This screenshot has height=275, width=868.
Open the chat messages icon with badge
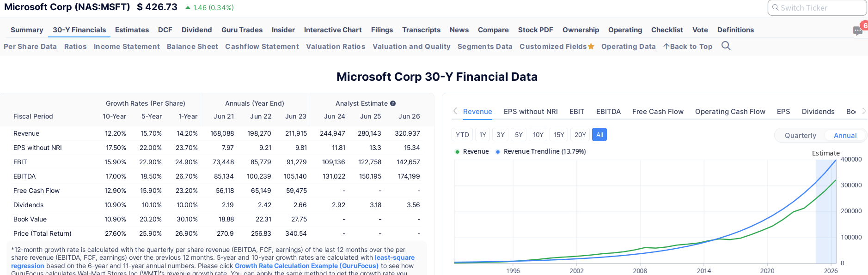(858, 30)
